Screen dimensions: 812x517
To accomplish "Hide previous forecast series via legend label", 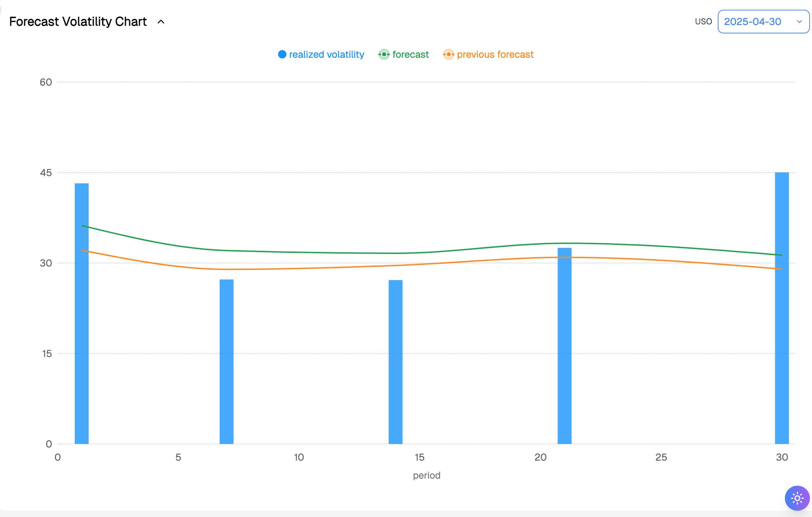I will tap(495, 55).
